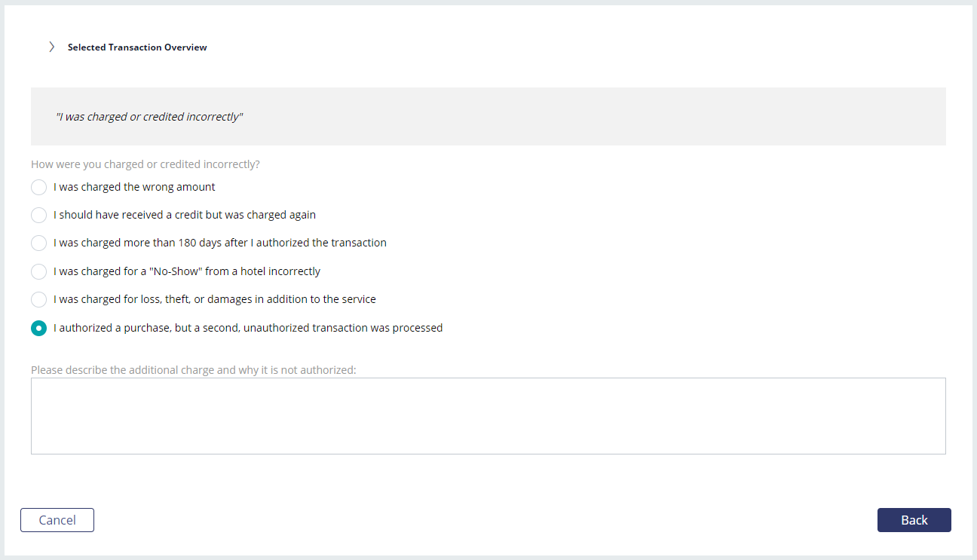Click the 'Please describe the additional charge' label
977x560 pixels.
coord(194,370)
